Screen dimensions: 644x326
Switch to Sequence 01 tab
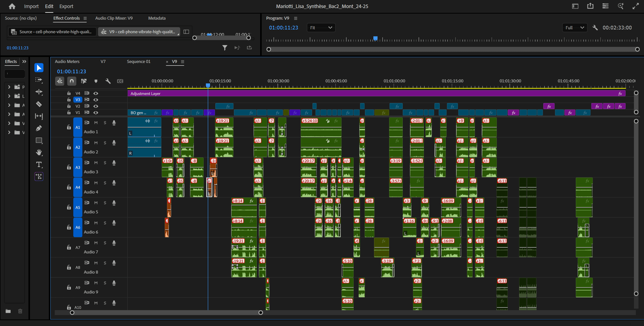coord(138,62)
